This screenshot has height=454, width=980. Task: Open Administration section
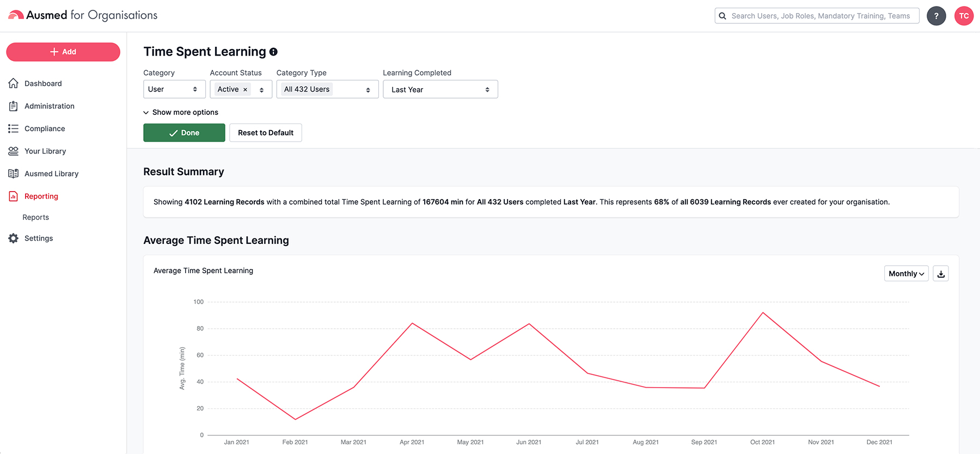coord(50,106)
